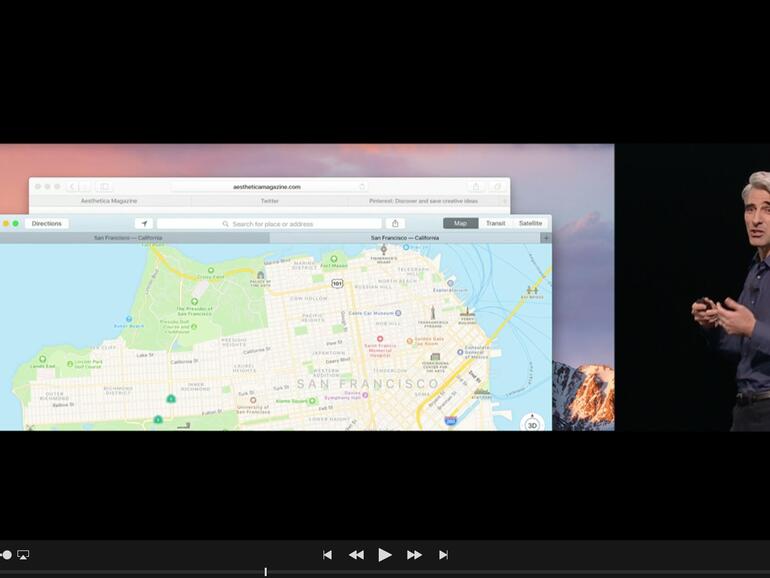Click the current location arrow in Maps
770x578 pixels.
click(144, 223)
